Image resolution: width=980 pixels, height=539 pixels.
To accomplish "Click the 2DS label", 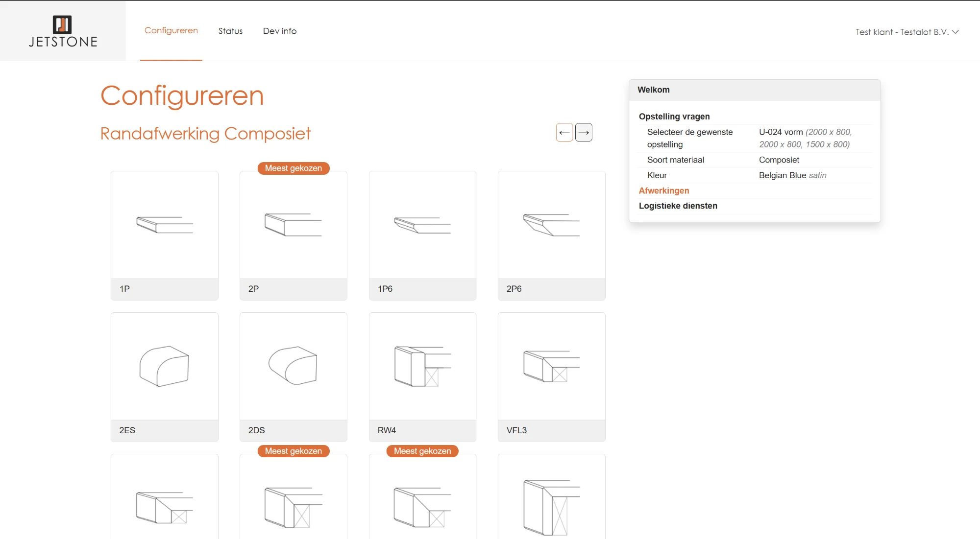I will tap(256, 430).
